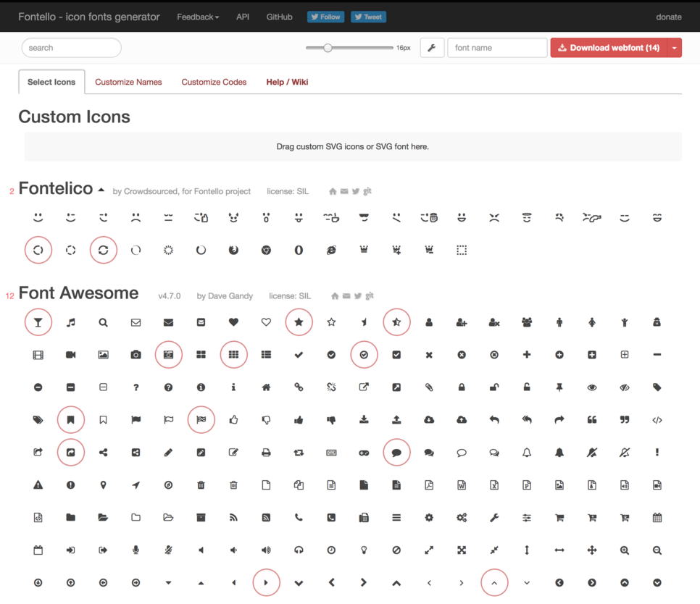Select the Opera browser icon

pos(299,250)
